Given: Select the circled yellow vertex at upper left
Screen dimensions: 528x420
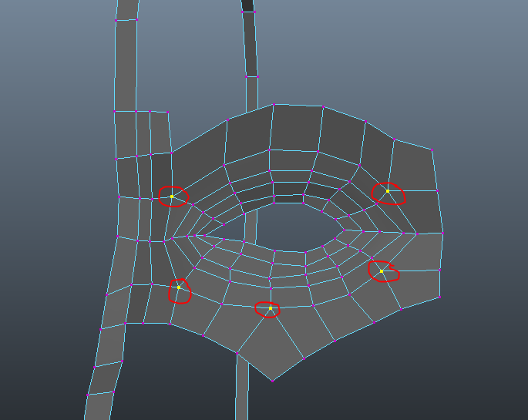Looking at the screenshot, I should 172,197.
